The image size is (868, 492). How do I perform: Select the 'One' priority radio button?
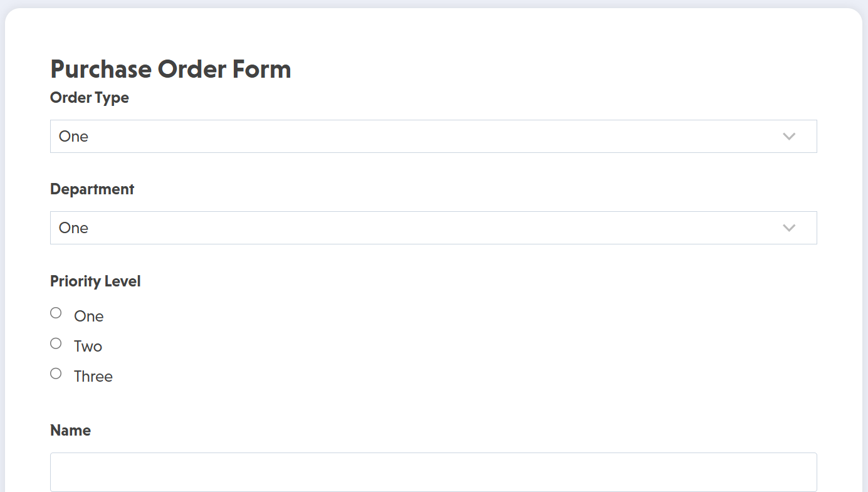[55, 312]
